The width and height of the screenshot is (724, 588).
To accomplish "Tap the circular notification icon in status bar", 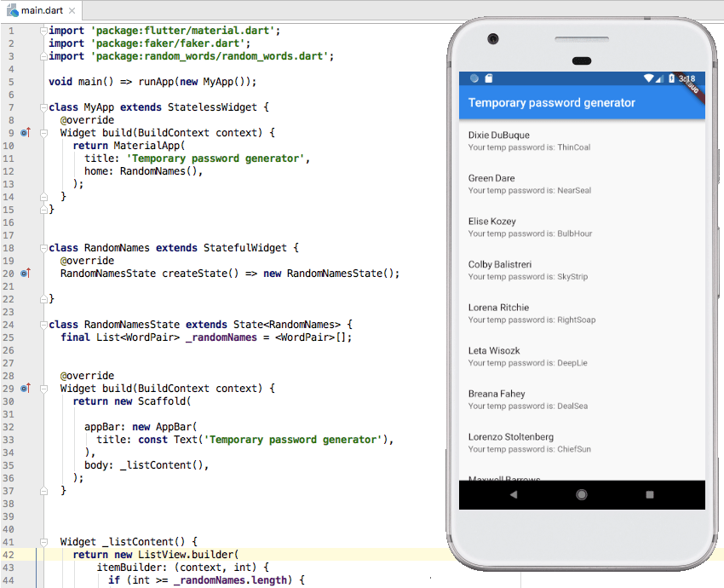I will 474,78.
